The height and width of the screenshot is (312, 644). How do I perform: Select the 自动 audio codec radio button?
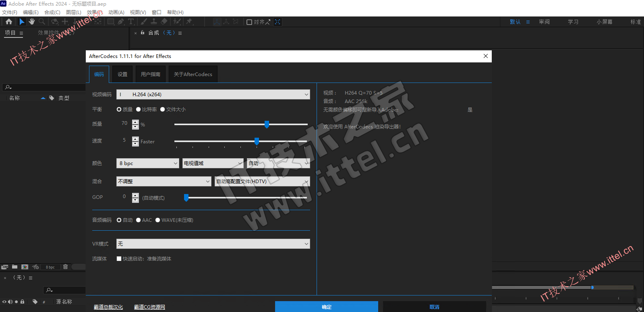pos(119,220)
